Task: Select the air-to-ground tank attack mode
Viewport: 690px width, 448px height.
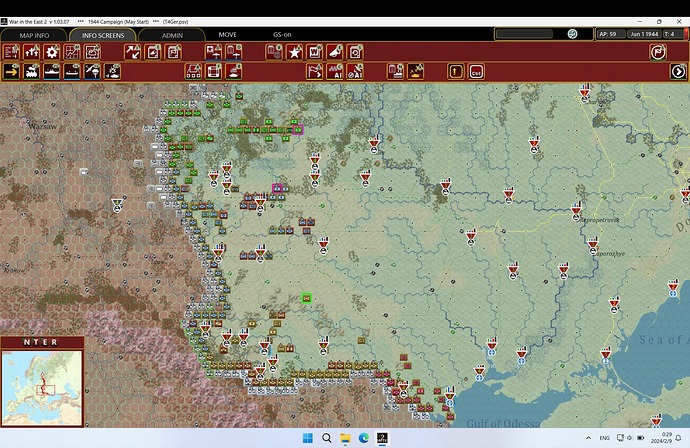Action: [113, 71]
